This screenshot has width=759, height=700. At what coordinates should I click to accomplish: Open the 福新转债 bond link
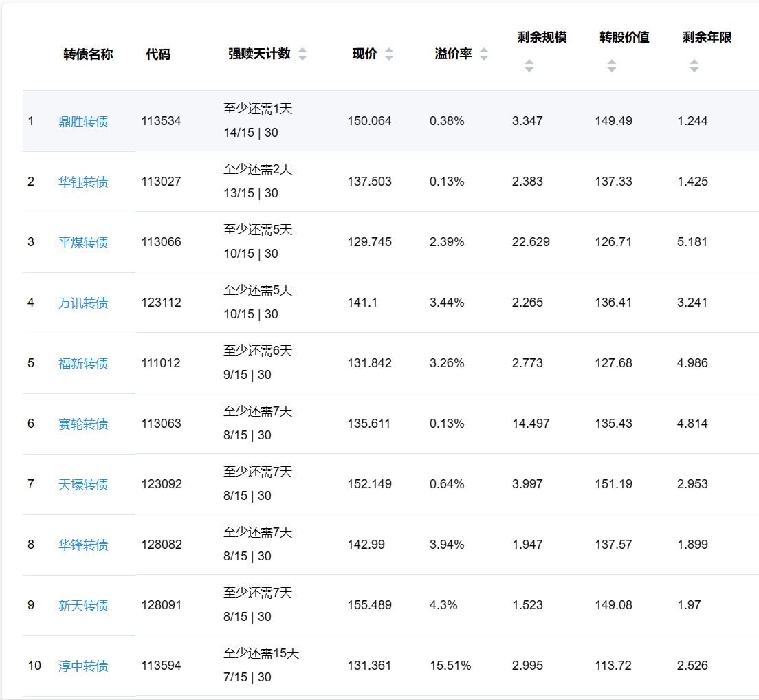click(83, 364)
